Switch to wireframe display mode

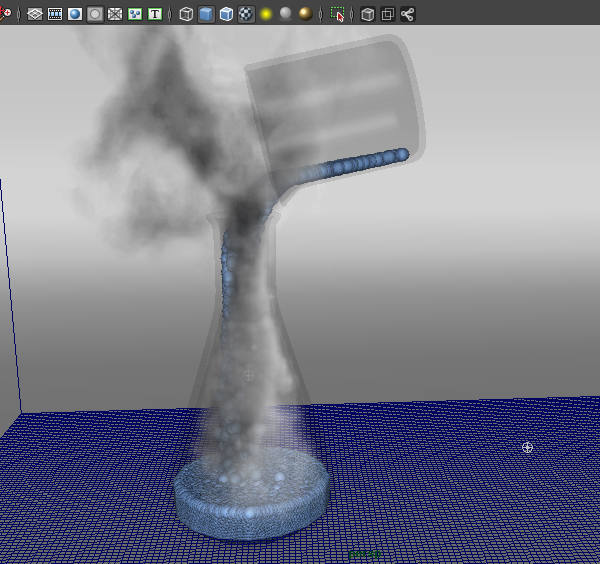point(186,15)
